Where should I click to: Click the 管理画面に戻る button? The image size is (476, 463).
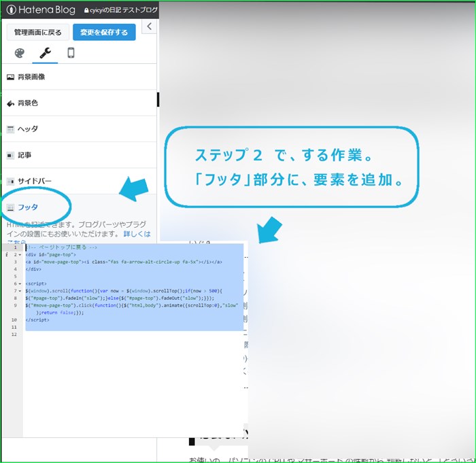click(38, 32)
